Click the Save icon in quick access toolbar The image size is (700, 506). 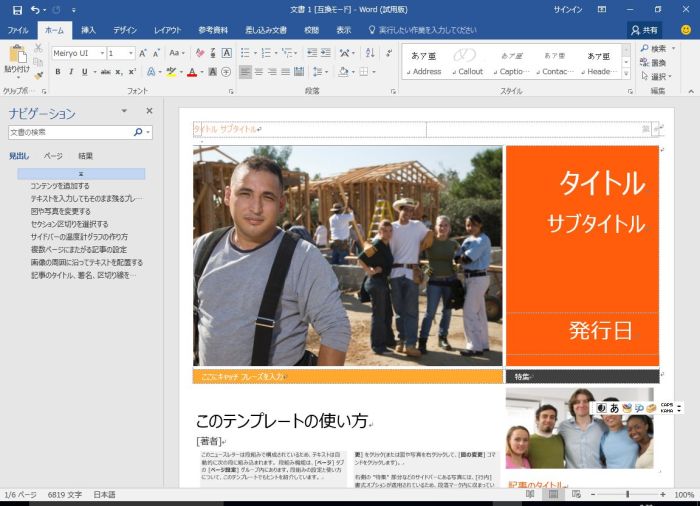point(17,9)
